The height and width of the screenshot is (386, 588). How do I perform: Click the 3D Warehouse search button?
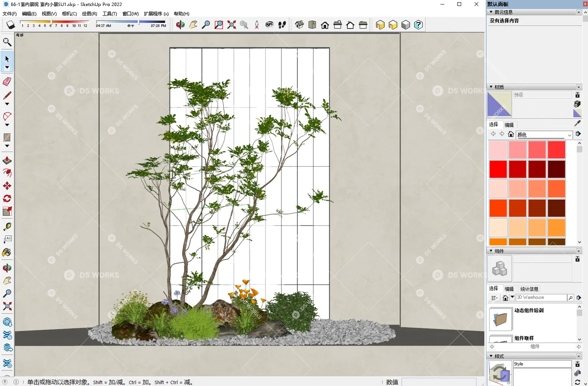570,297
